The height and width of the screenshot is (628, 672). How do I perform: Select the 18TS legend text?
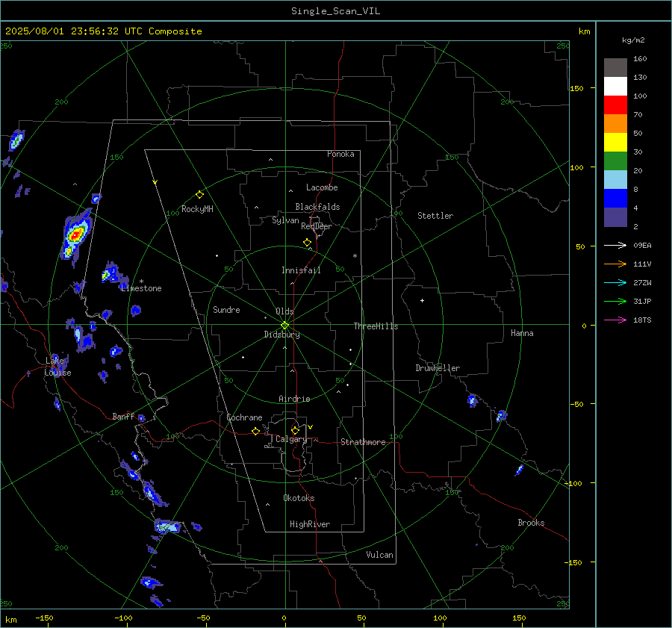(x=642, y=320)
